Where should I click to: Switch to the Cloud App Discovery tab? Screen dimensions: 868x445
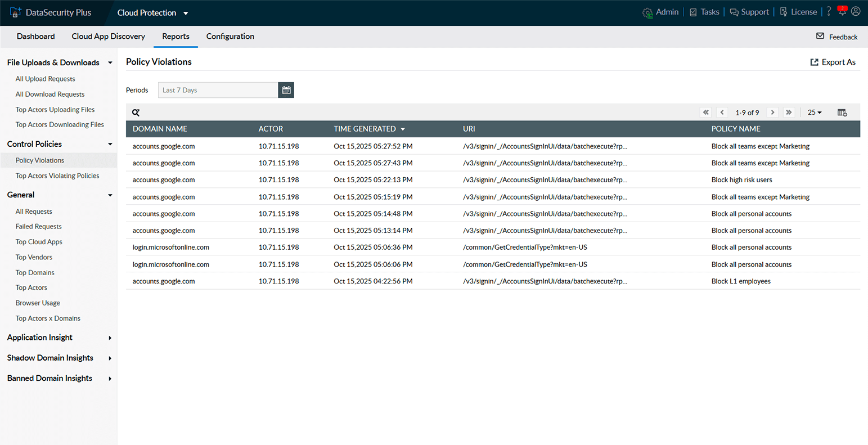108,36
